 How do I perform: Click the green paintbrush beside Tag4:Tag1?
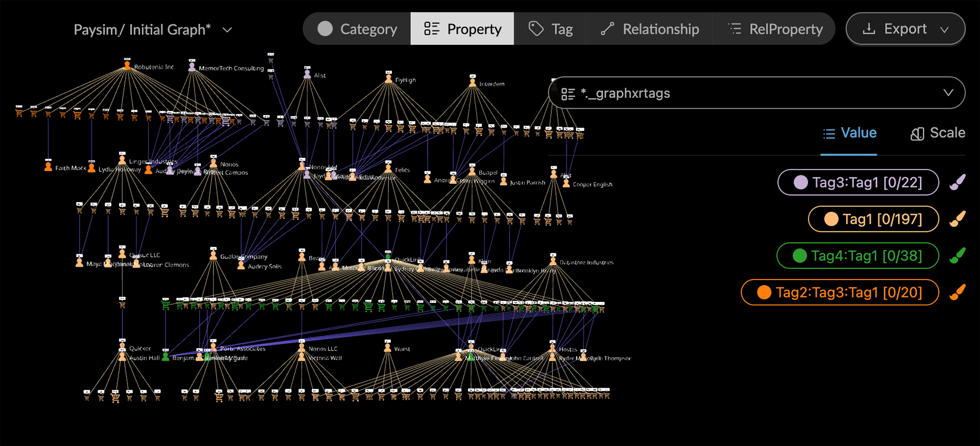pos(958,255)
